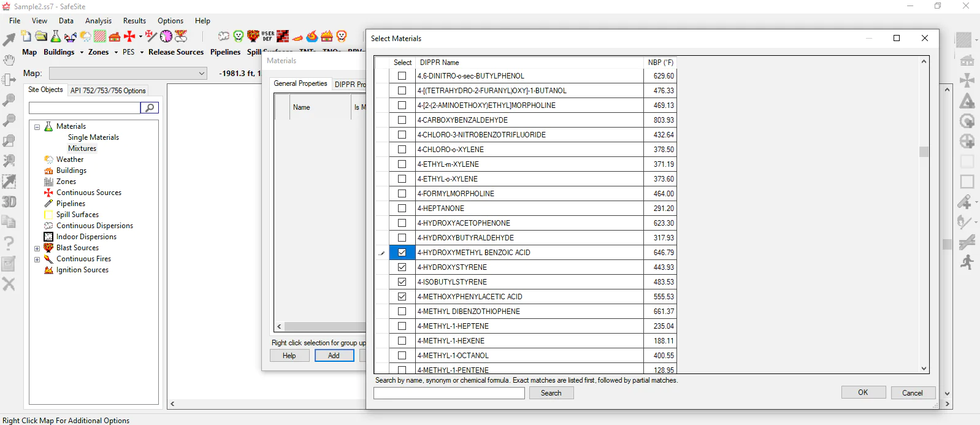Uncheck the 4-ISOBUTYLSTYRENE checkbox
The width and height of the screenshot is (980, 425).
(x=402, y=282)
